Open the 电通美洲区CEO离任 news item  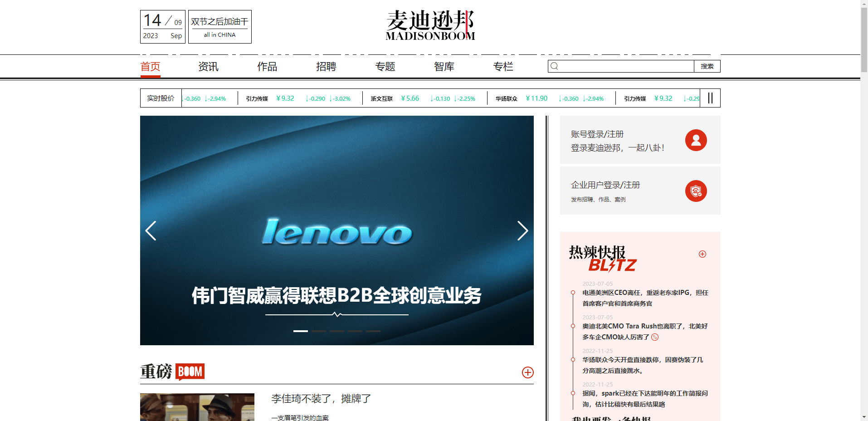(645, 298)
